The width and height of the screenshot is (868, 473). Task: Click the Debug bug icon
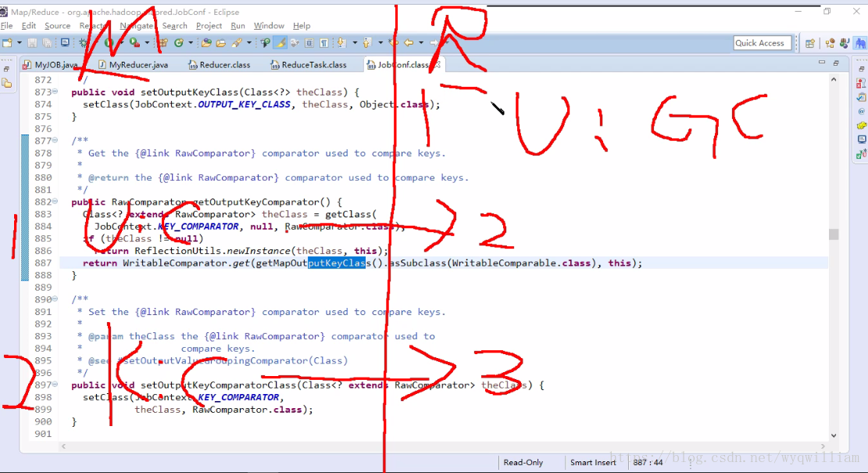83,43
